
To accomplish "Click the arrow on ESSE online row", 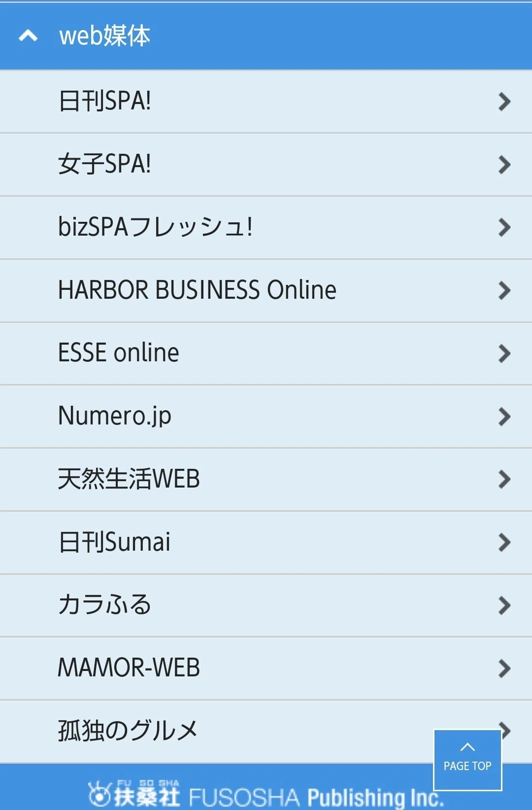I will click(x=504, y=353).
